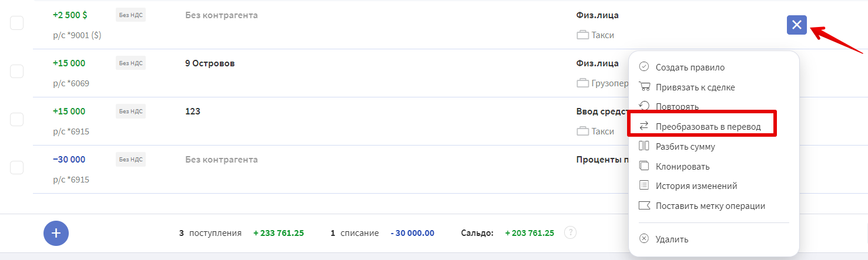
Task: Click the blue X close menu button
Action: tap(796, 25)
